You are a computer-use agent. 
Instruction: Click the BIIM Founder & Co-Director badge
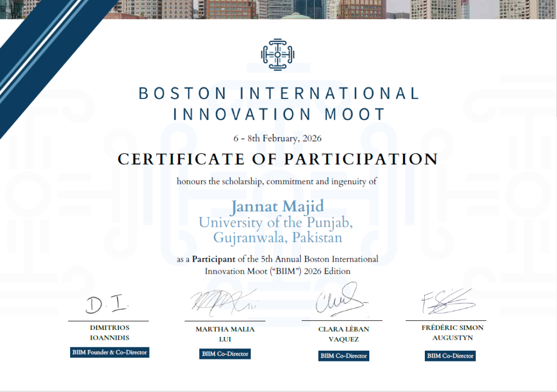click(109, 352)
